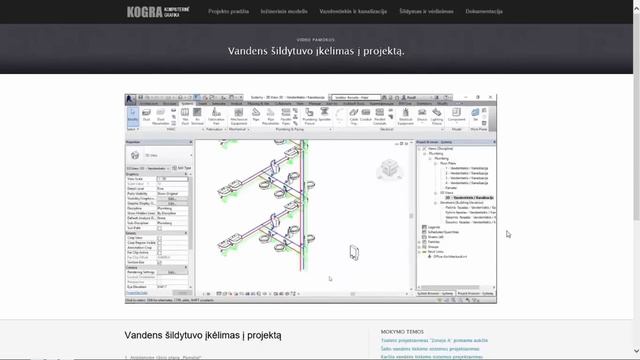
Task: Collapse the Elevations (Building Elevation) node
Action: tap(436, 202)
